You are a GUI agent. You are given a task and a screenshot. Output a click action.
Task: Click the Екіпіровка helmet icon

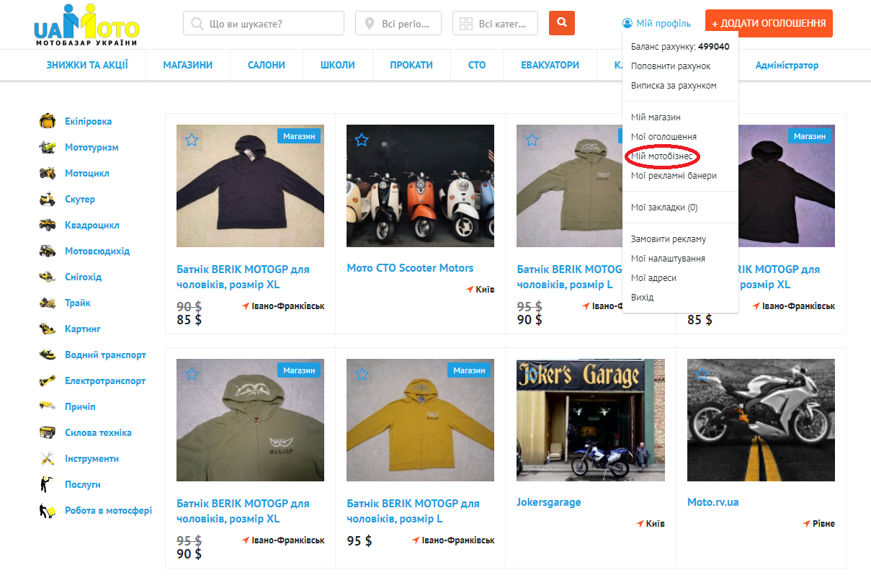tap(48, 121)
